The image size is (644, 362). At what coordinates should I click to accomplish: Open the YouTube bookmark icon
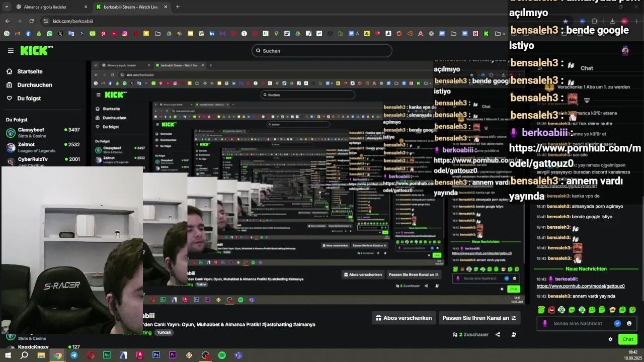click(x=114, y=34)
